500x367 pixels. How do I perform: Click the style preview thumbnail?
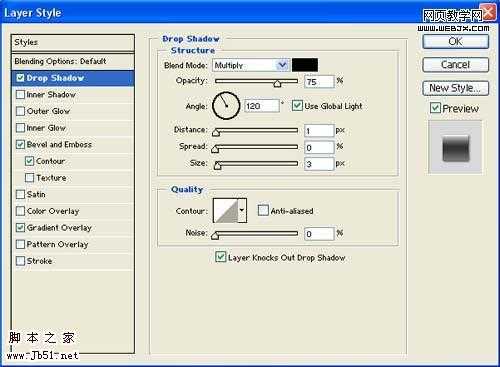pyautogui.click(x=455, y=147)
